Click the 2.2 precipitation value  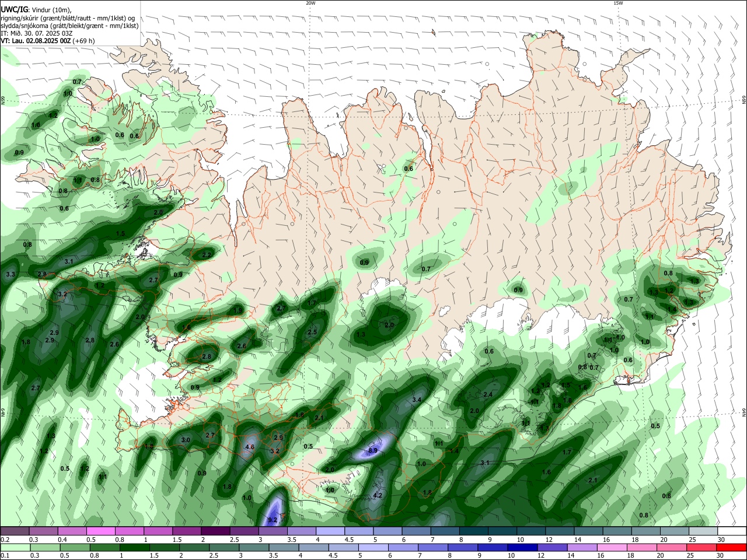pos(207,255)
